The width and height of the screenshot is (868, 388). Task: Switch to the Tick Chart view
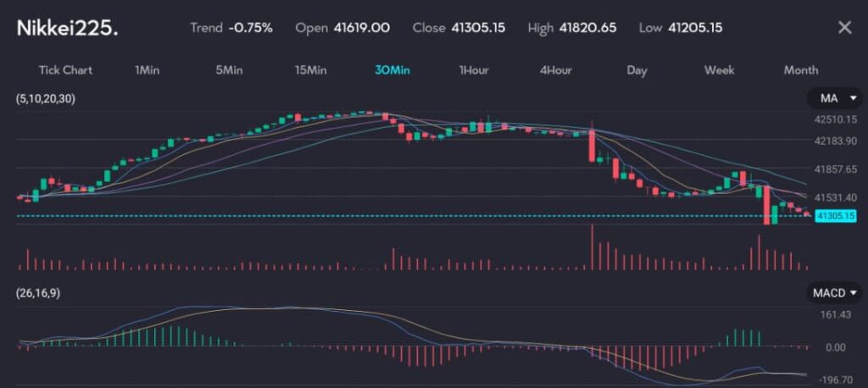coord(65,70)
